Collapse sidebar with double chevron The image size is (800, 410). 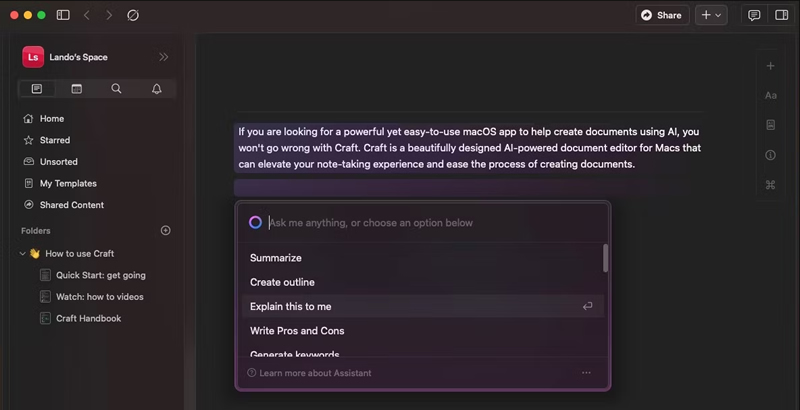(163, 57)
